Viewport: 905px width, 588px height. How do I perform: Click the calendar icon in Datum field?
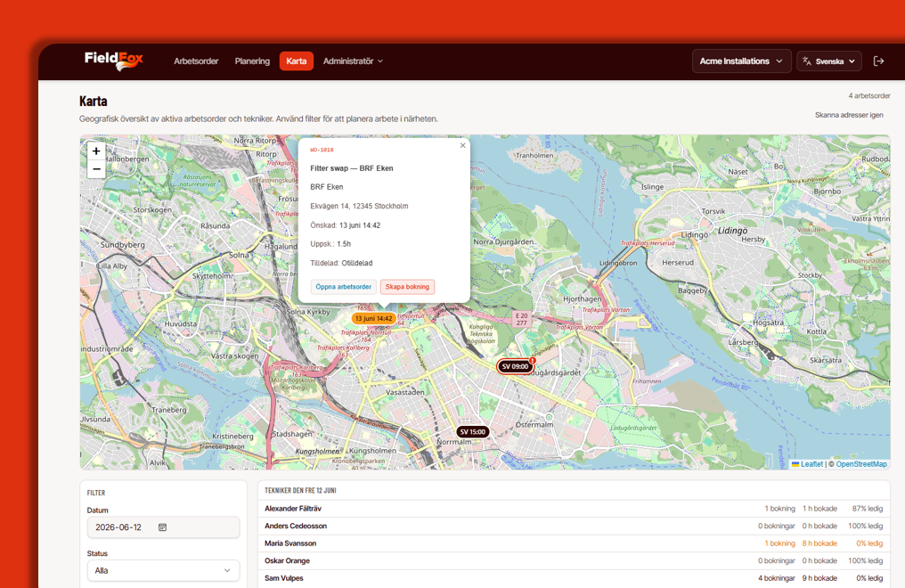pos(162,527)
